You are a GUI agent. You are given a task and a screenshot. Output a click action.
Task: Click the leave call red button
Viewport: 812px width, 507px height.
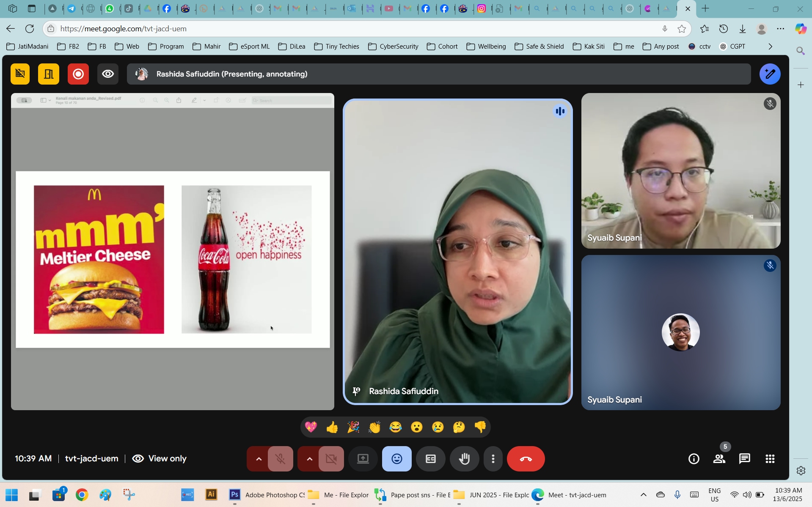pos(526,459)
